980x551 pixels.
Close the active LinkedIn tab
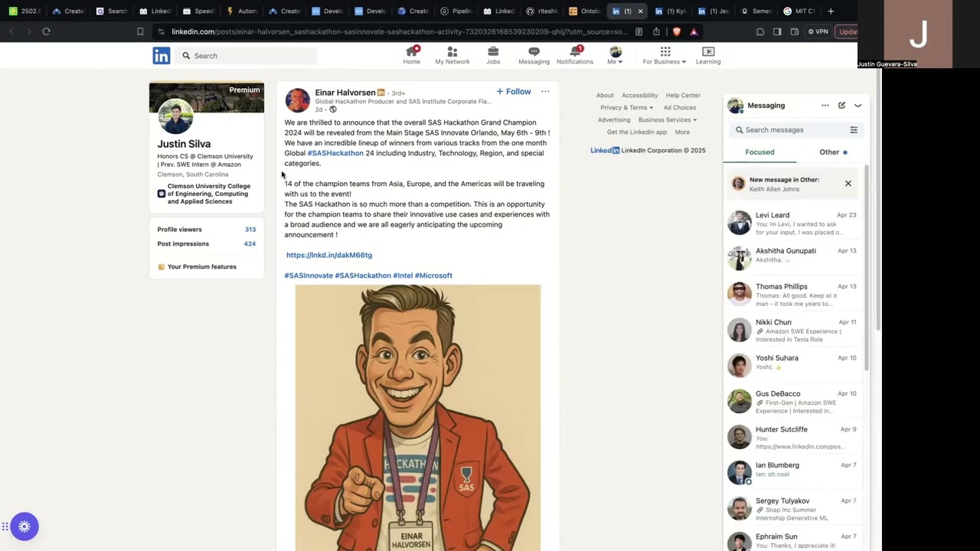[640, 11]
